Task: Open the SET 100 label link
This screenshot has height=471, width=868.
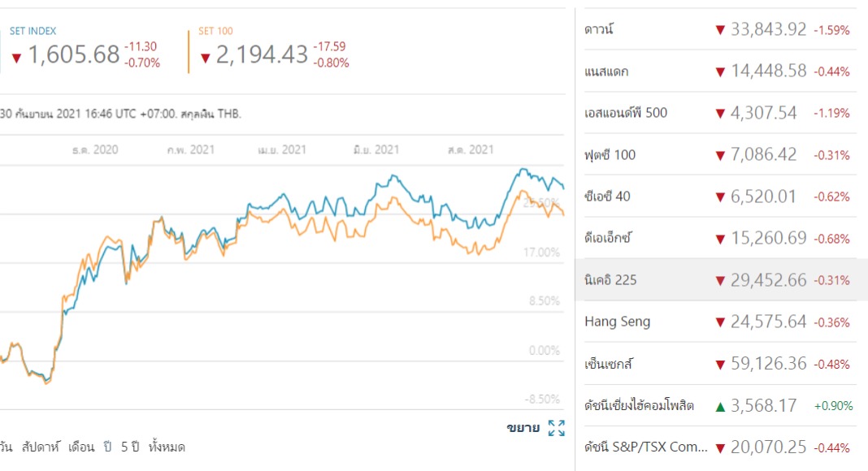Action: pos(216,31)
